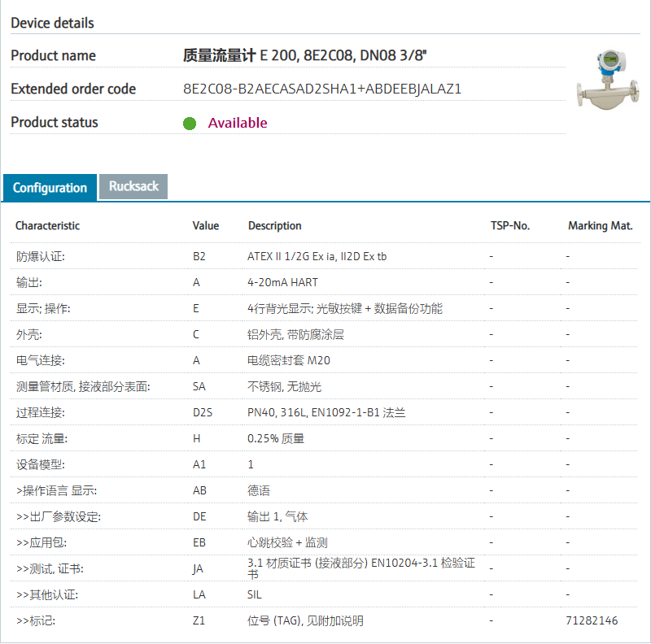Click the TSP-No. column header
This screenshot has width=651, height=644.
click(x=509, y=225)
